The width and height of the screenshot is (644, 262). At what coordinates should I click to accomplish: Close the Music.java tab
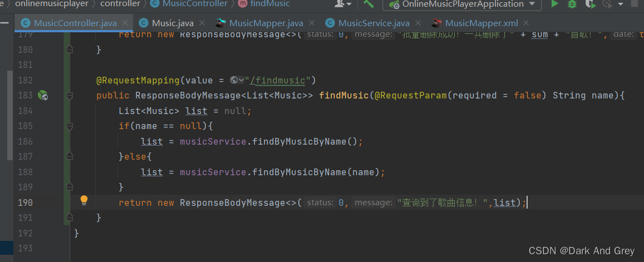click(201, 23)
